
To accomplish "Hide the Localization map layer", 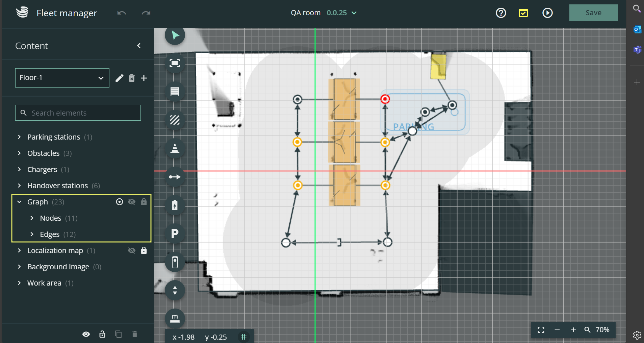I will pyautogui.click(x=131, y=250).
